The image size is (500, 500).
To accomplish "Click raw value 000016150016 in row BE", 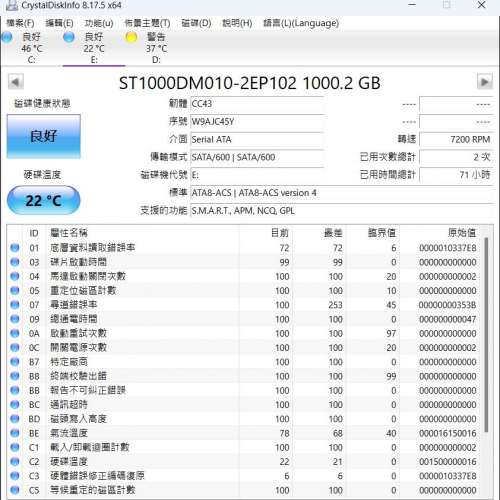I will 448,433.
